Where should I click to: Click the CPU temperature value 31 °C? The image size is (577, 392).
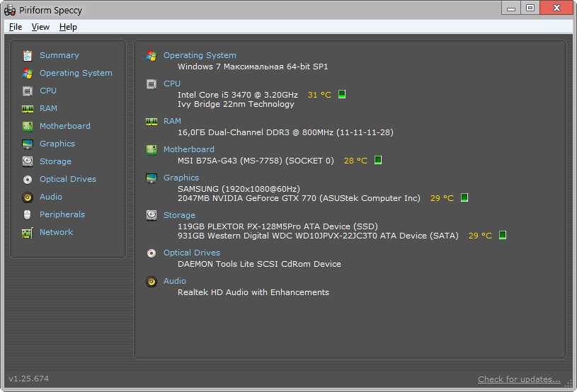(x=319, y=95)
